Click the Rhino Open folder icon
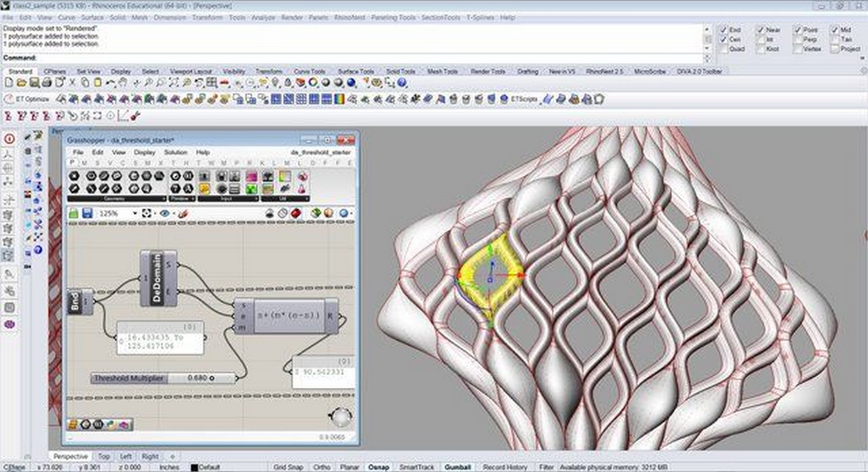The width and height of the screenshot is (868, 472). click(x=21, y=83)
